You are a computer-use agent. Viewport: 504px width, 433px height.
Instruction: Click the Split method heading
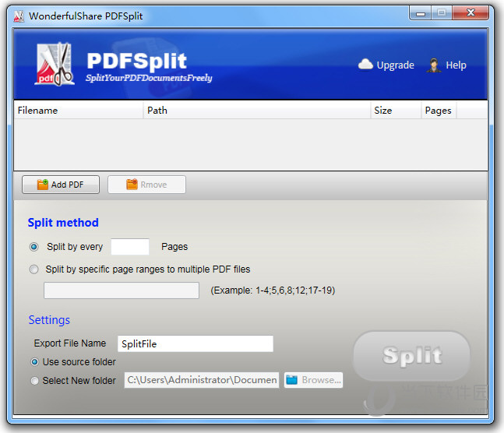(63, 223)
